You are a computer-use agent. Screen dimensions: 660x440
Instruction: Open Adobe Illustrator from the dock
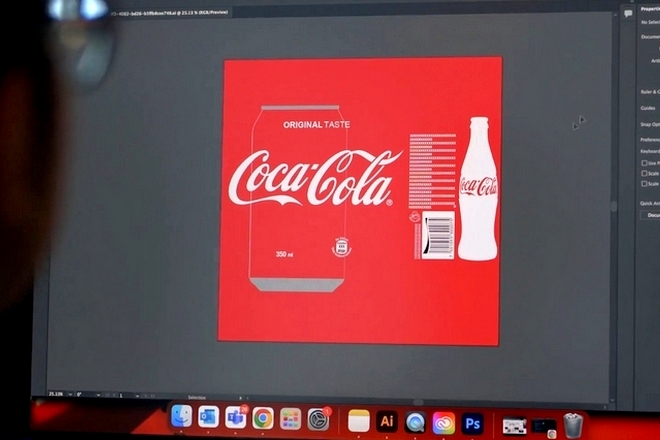[387, 421]
